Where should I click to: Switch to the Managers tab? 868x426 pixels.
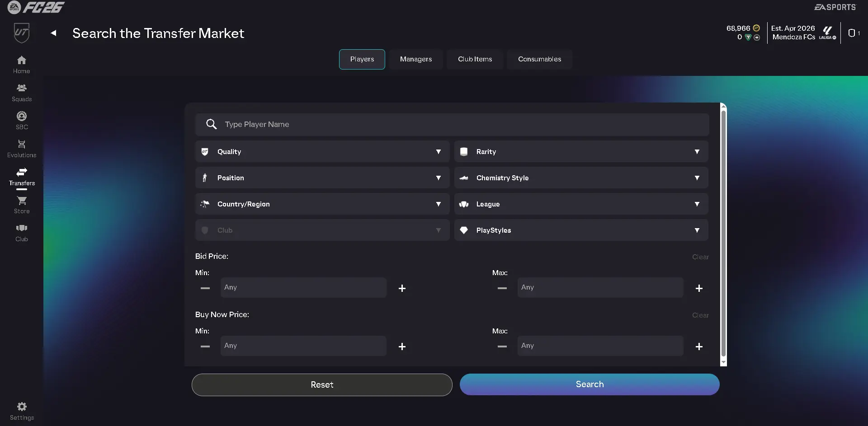tap(415, 59)
